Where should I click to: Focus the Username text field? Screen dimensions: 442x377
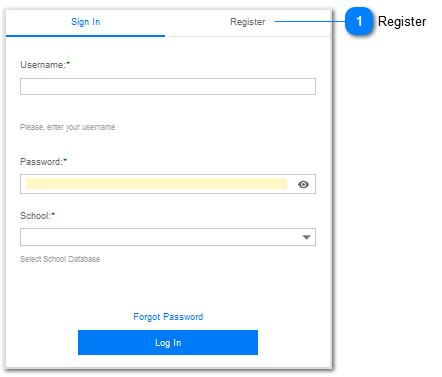pyautogui.click(x=168, y=87)
